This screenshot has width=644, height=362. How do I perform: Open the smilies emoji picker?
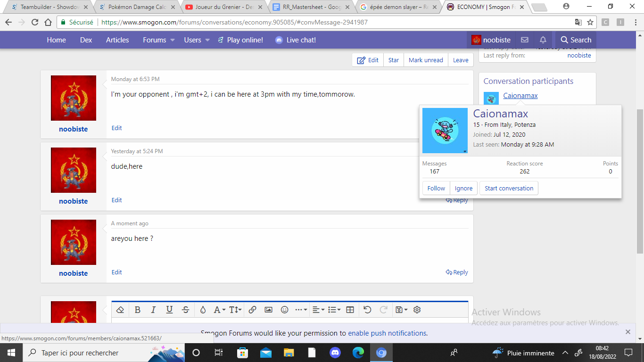284,310
